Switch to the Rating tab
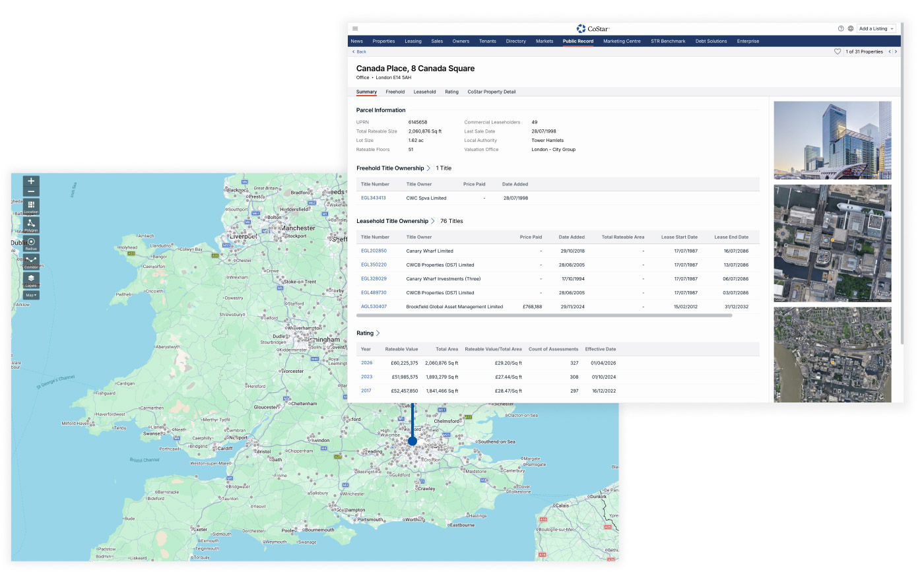924x576 pixels. pyautogui.click(x=451, y=92)
